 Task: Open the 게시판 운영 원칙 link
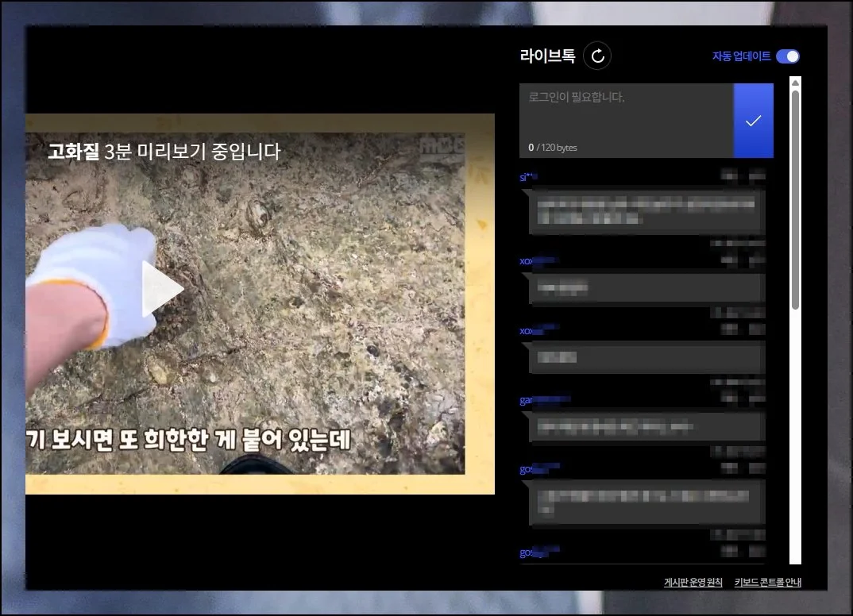point(693,583)
